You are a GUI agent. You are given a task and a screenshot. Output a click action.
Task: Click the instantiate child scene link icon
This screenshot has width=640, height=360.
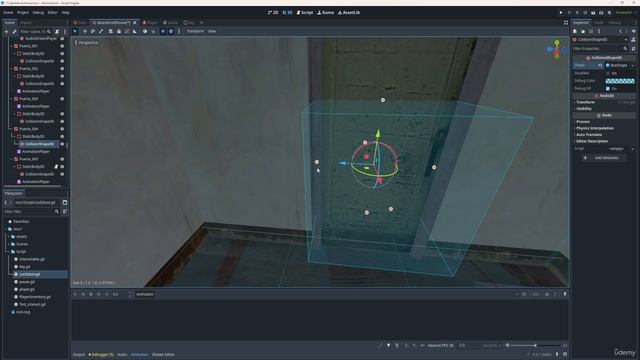coord(14,31)
